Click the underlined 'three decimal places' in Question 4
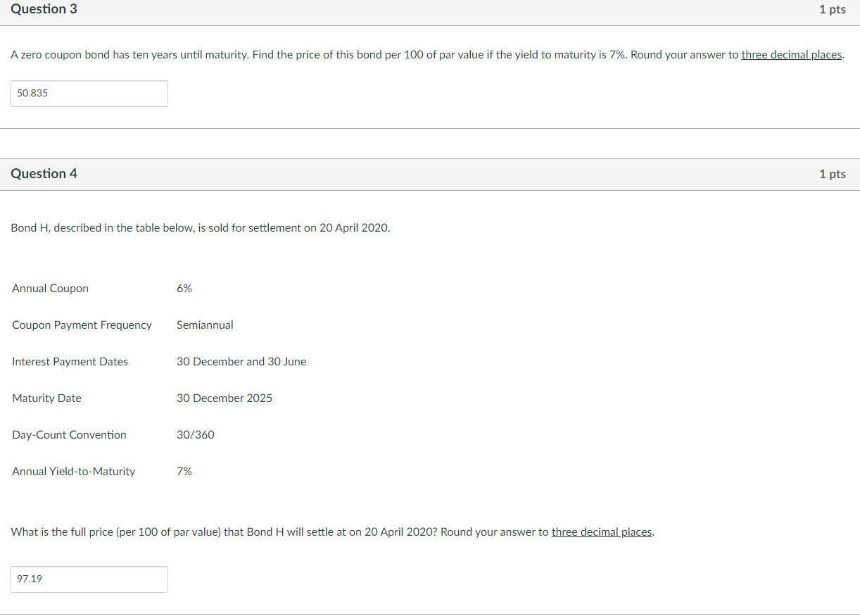 click(602, 532)
